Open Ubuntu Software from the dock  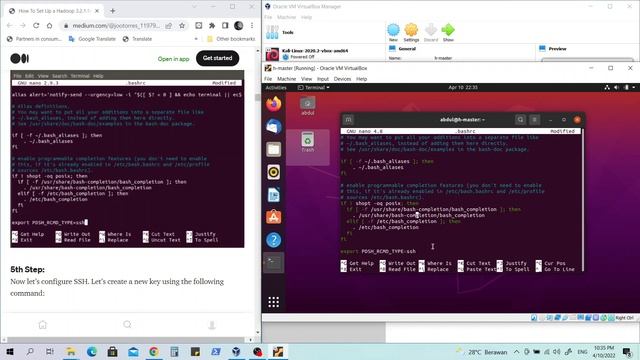pos(273,217)
